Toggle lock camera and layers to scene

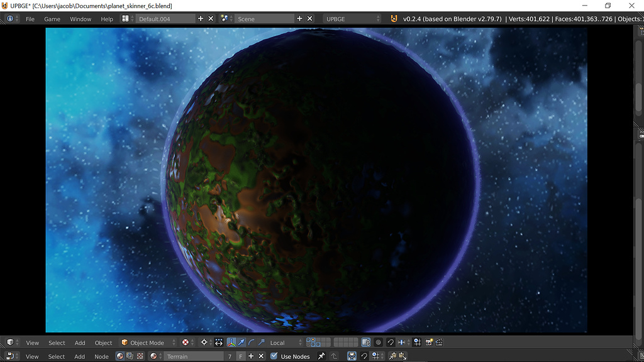(x=366, y=343)
